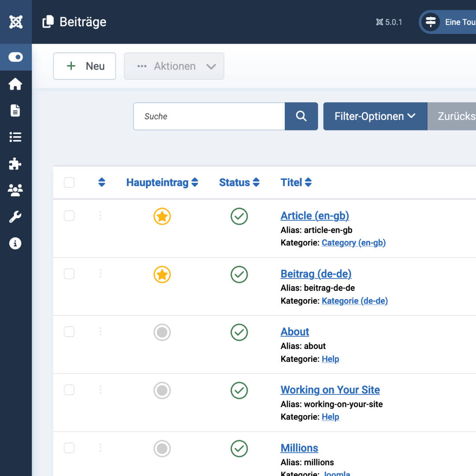The width and height of the screenshot is (476, 476).
Task: Open the System wrench icon
Action: (x=15, y=217)
